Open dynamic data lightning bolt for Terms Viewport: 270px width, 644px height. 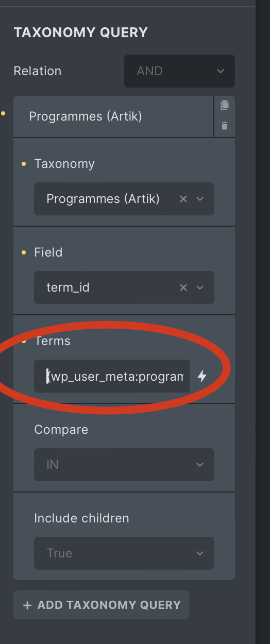(202, 376)
